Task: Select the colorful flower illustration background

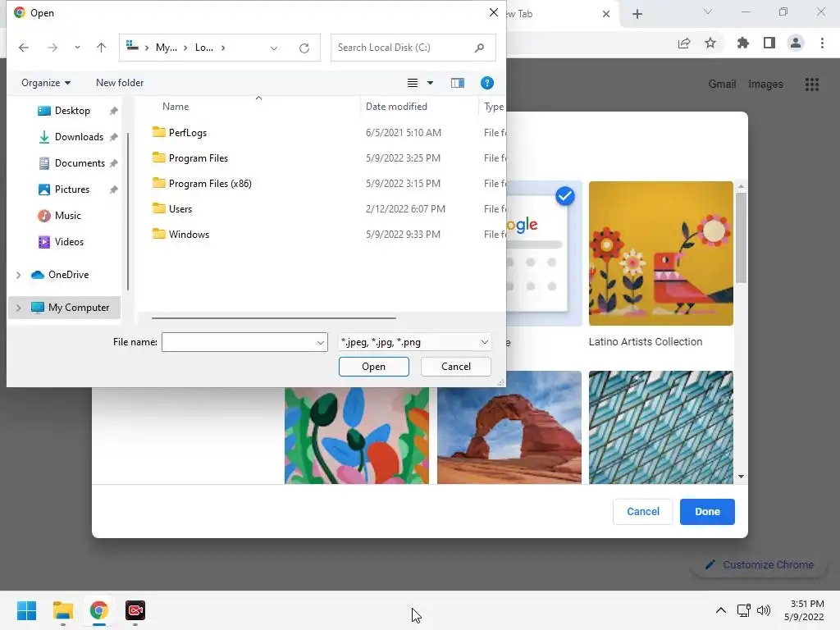Action: tap(357, 436)
